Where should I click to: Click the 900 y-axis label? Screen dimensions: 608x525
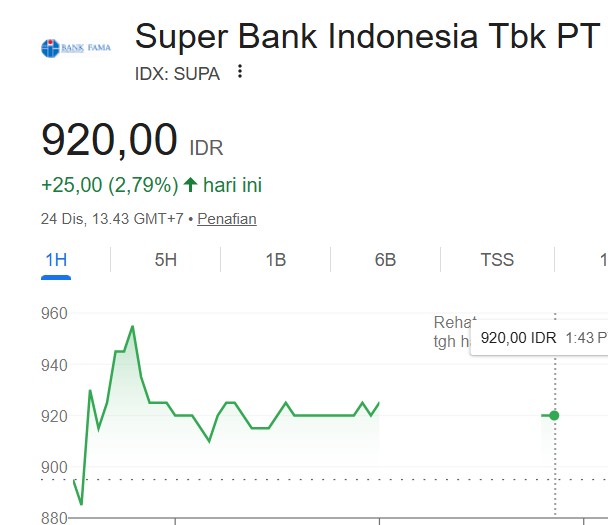point(54,467)
